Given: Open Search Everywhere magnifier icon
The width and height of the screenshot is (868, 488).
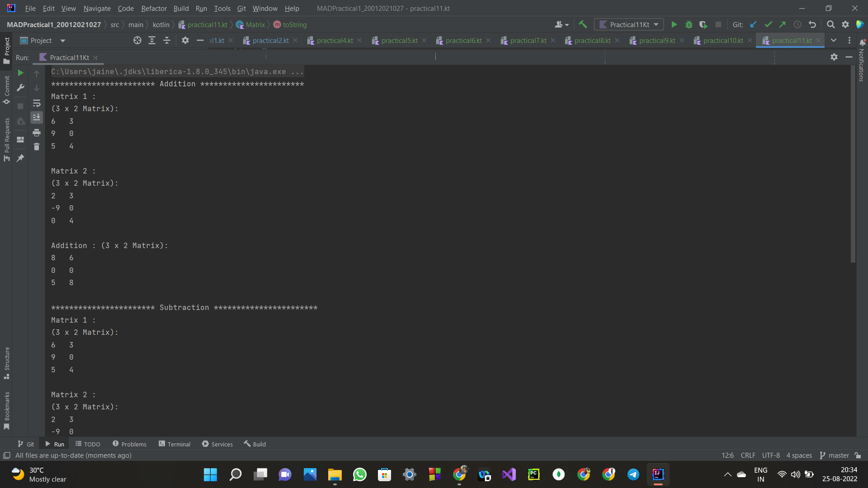Looking at the screenshot, I should point(830,24).
